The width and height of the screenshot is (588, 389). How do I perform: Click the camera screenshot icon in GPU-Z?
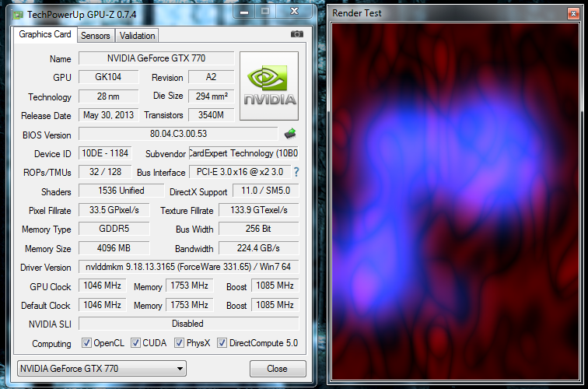296,34
